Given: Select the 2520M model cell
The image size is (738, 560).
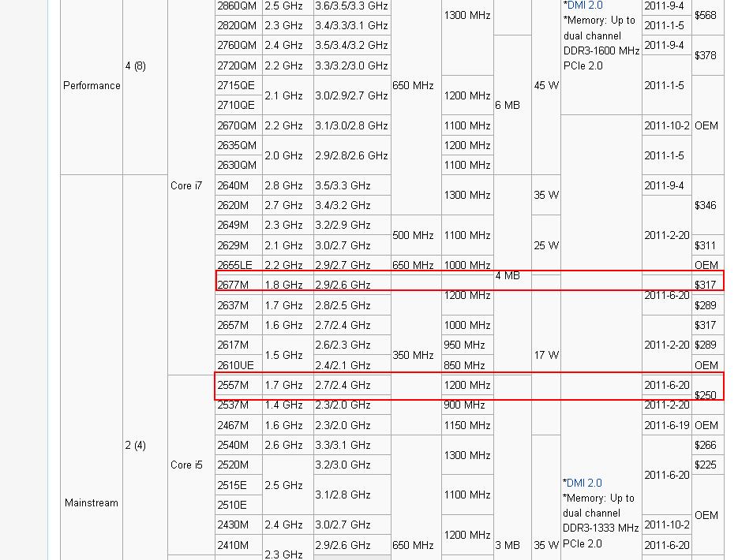Looking at the screenshot, I should point(238,465).
